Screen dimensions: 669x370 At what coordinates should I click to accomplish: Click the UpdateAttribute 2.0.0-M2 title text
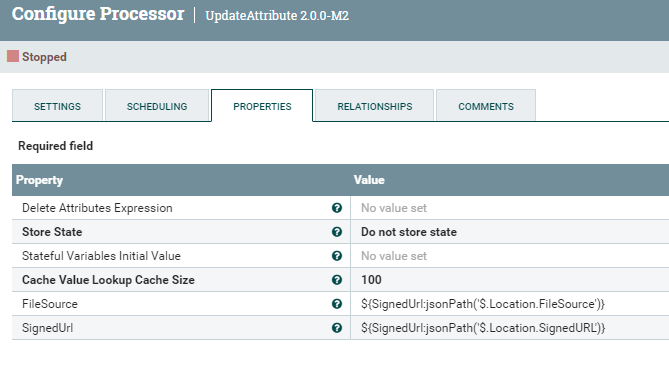277,15
